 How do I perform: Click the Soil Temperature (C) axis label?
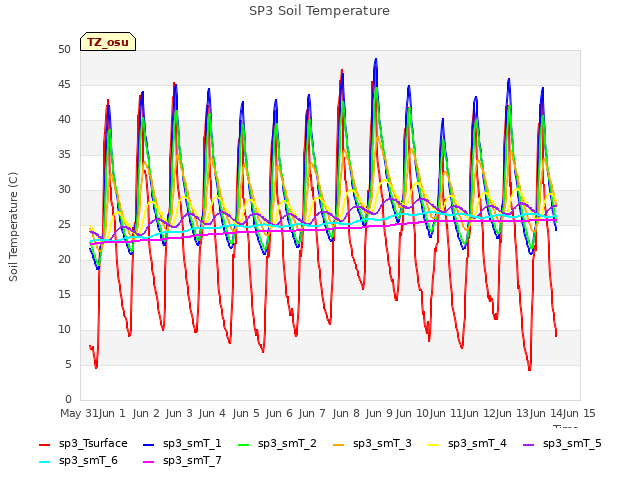click(13, 227)
